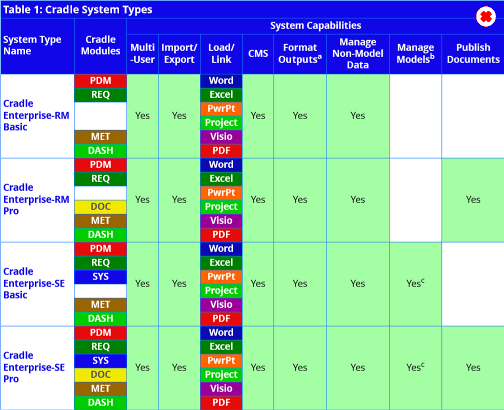Open the Cradle Enterprise-SE Basic link
This screenshot has width=504, height=410.
[34, 283]
